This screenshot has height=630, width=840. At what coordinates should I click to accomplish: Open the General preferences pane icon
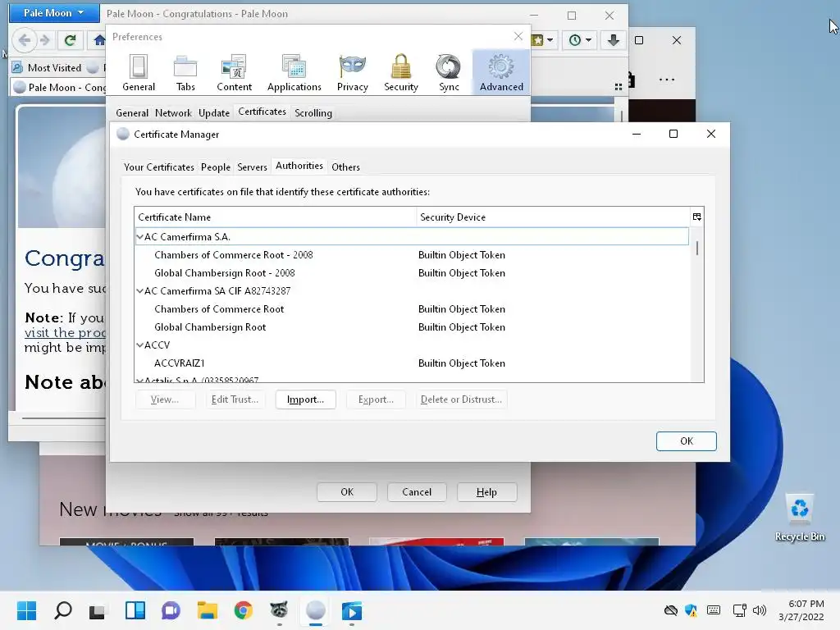click(138, 73)
